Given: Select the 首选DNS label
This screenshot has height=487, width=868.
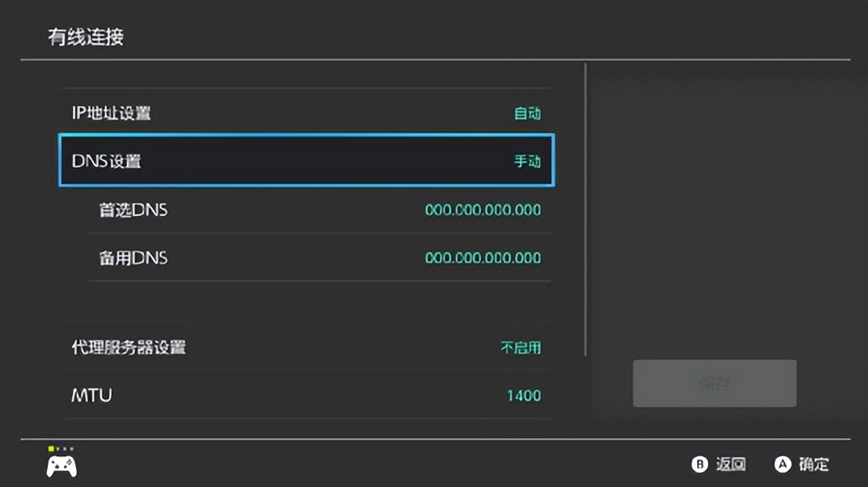Looking at the screenshot, I should (x=133, y=210).
